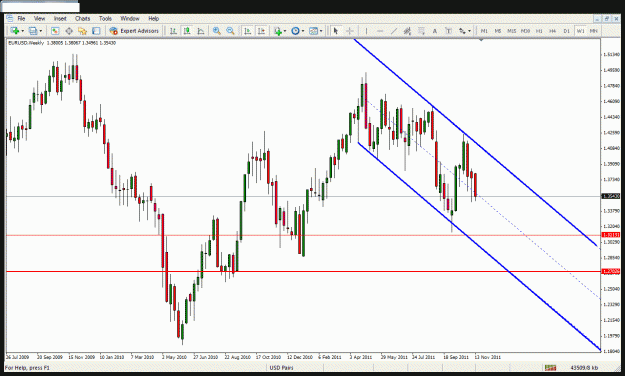
Task: Expand the Arrows dropdown arrow
Action: pos(470,31)
